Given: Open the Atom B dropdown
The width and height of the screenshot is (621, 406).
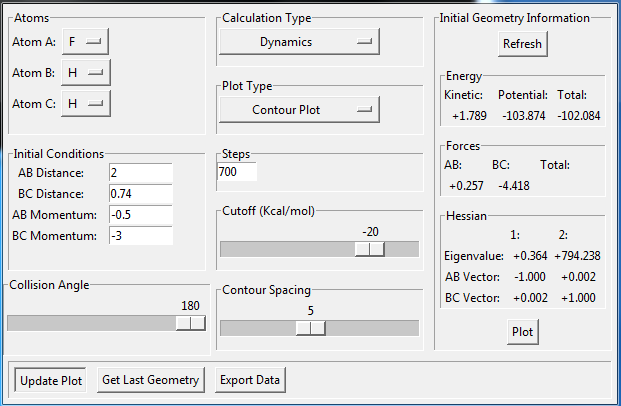Looking at the screenshot, I should click(x=85, y=73).
